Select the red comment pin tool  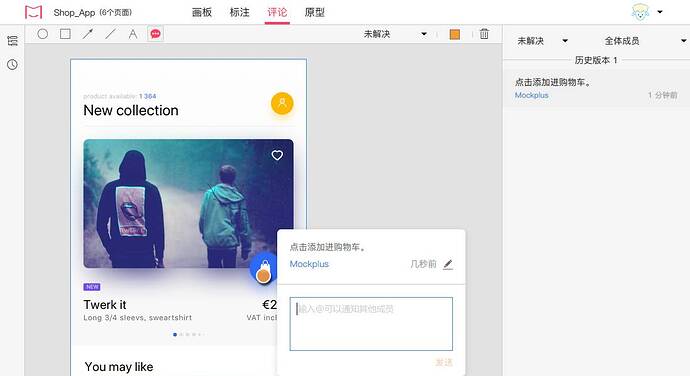(155, 34)
